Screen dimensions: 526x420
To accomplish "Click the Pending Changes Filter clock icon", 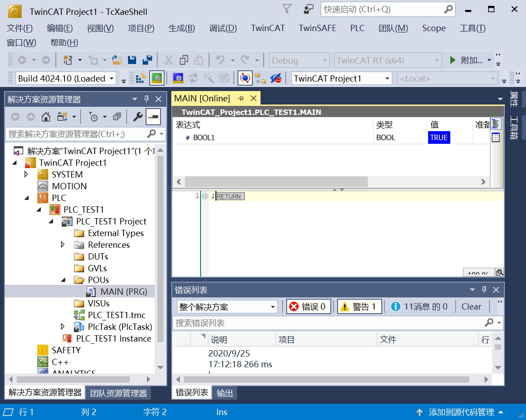I will click(93, 117).
